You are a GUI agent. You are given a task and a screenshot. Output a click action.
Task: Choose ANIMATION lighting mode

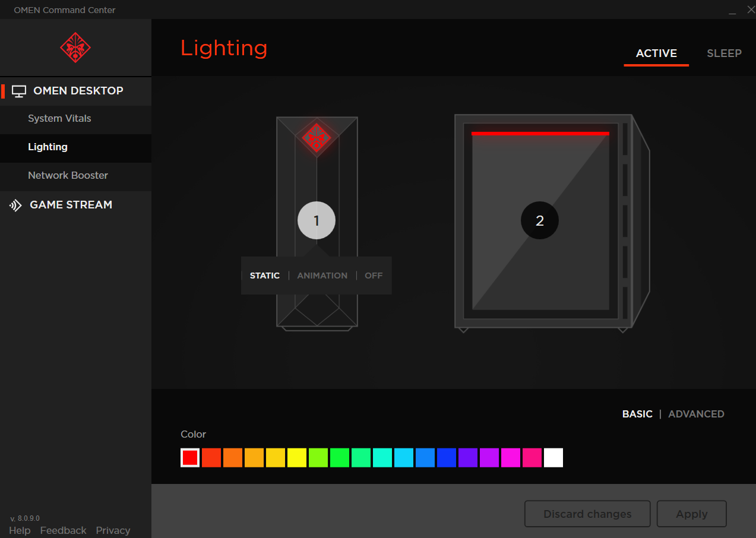[x=322, y=276]
